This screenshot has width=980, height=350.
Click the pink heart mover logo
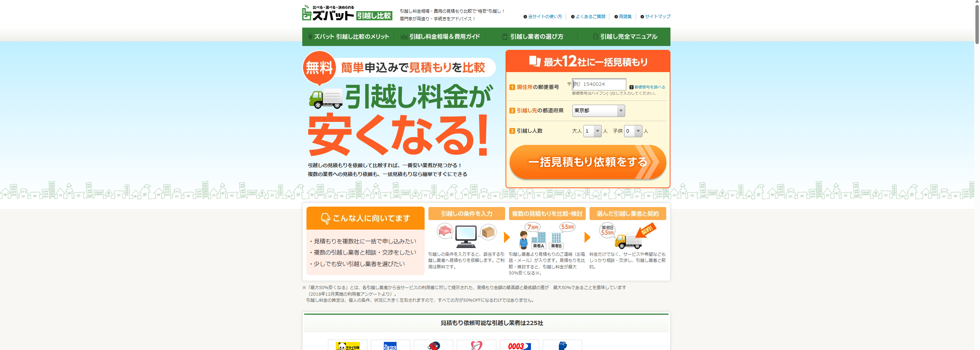pyautogui.click(x=476, y=345)
